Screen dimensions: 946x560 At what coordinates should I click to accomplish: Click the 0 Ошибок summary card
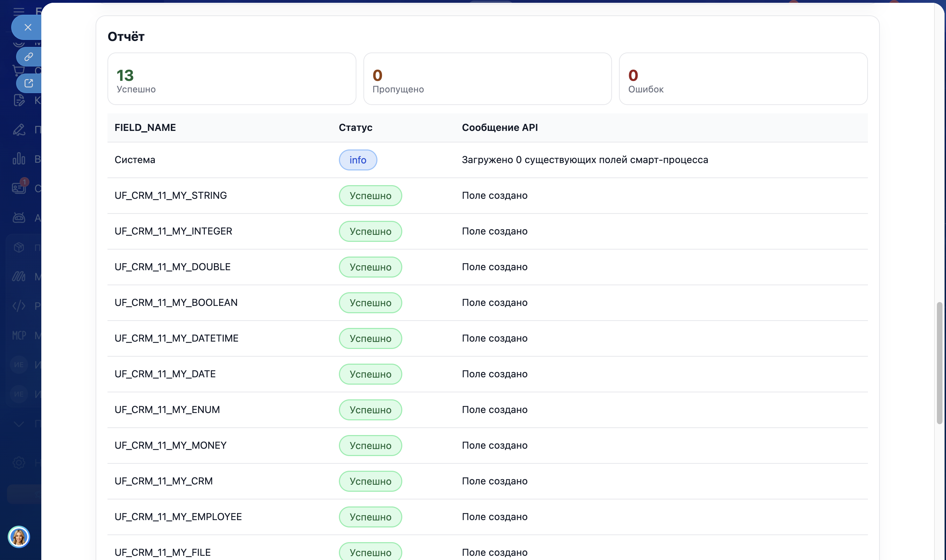click(x=743, y=79)
